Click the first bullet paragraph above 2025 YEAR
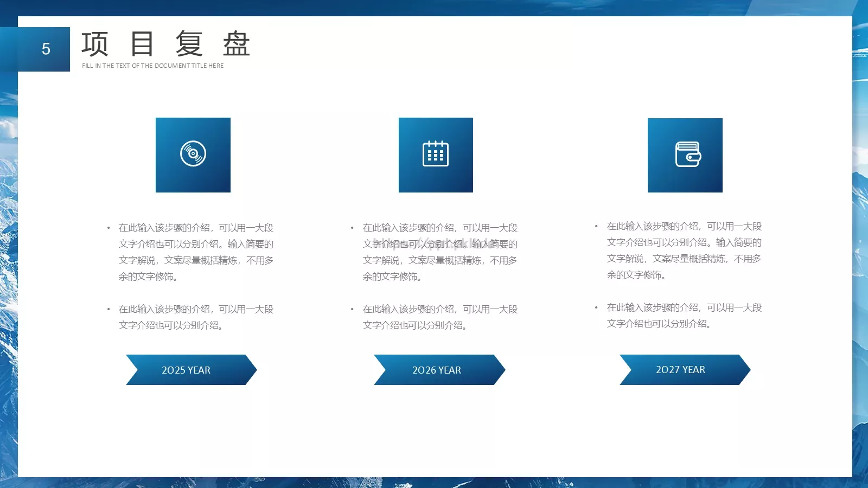This screenshot has height=488, width=868. (192, 252)
